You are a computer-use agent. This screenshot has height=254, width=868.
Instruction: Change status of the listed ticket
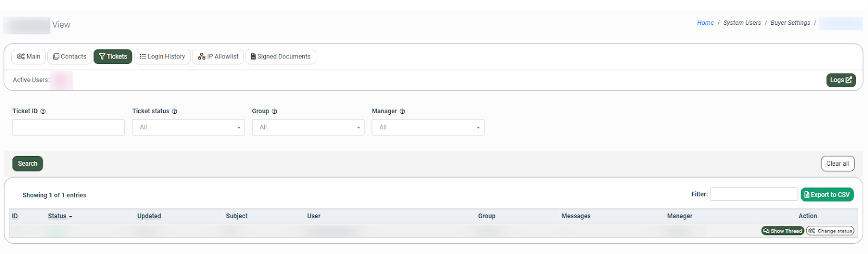tap(830, 231)
